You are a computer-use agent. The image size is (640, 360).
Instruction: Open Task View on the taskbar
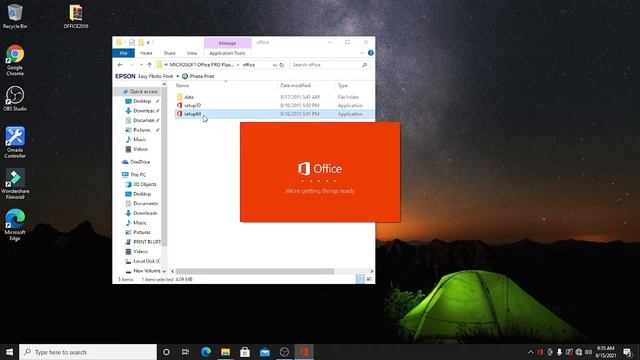tap(185, 352)
